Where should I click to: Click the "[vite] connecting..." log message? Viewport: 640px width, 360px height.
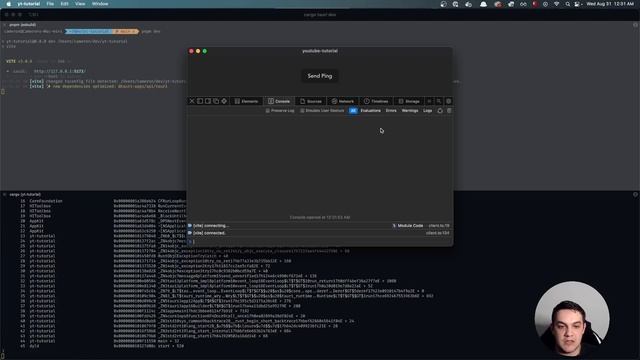click(211, 226)
